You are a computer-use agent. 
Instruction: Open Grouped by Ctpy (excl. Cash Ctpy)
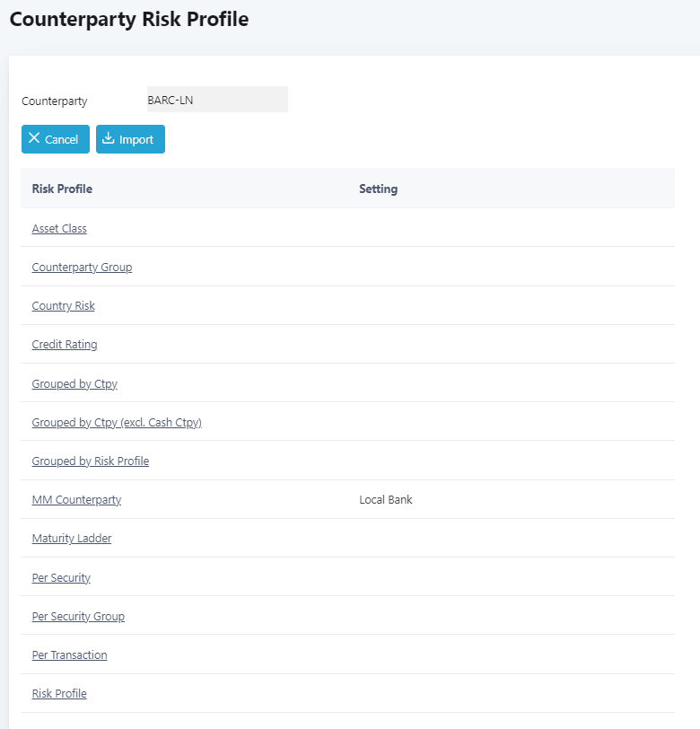click(x=117, y=422)
